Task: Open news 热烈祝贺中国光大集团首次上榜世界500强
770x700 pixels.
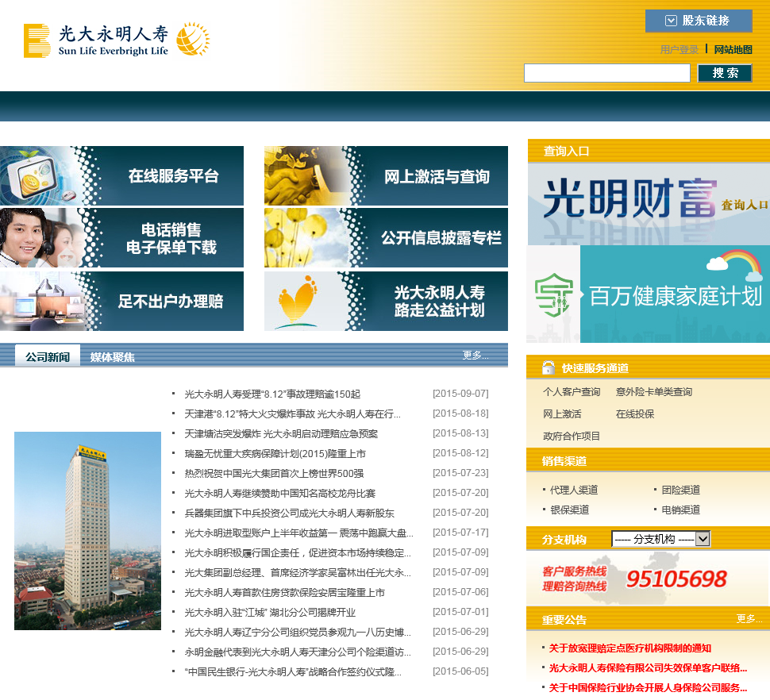Action: coord(274,473)
